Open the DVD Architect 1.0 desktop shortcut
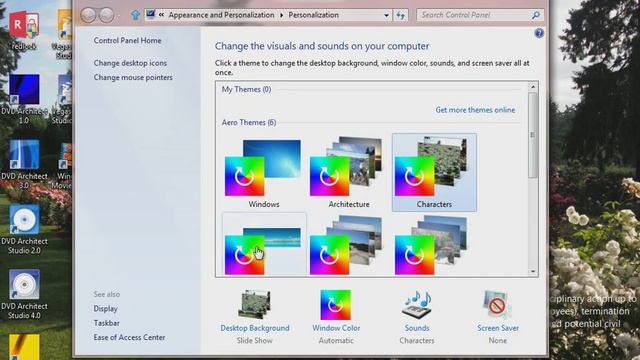This screenshot has height=360, width=640. pyautogui.click(x=24, y=99)
